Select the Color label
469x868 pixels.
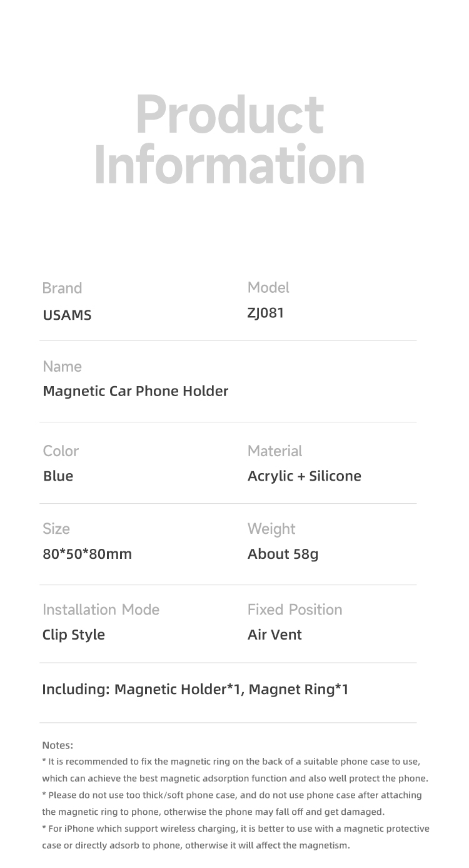[x=61, y=451]
